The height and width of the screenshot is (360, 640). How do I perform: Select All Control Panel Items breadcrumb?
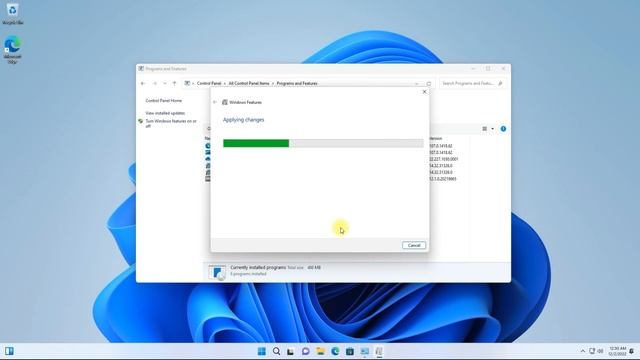[249, 83]
